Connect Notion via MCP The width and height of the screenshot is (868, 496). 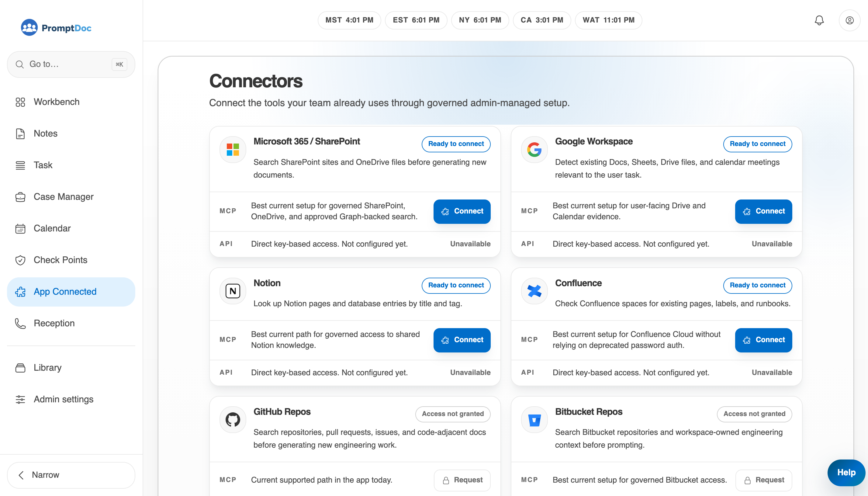point(462,340)
